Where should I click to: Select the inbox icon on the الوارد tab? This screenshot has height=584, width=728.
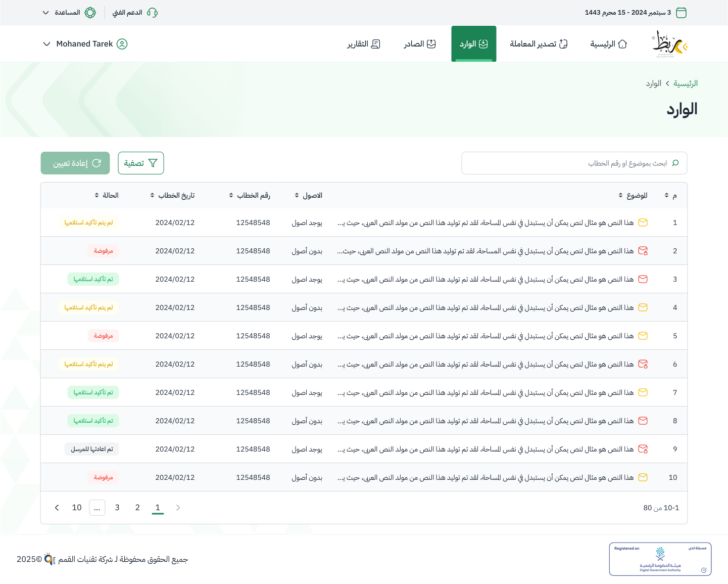[483, 43]
